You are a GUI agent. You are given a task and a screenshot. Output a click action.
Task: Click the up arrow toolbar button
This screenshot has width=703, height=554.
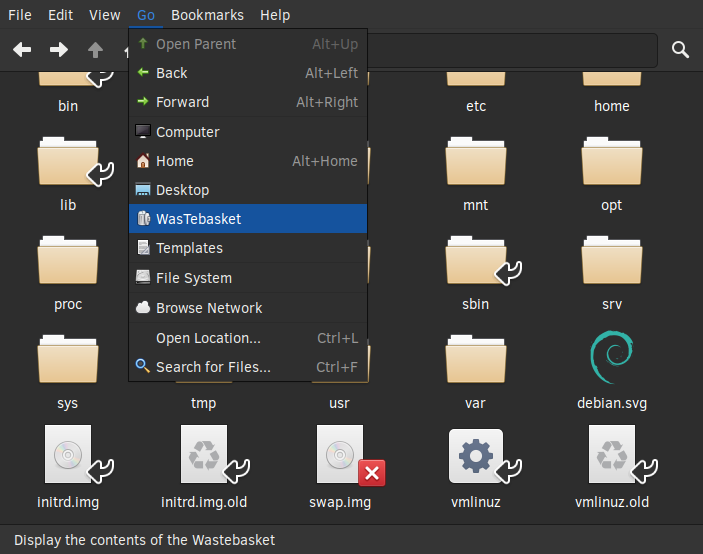point(96,50)
